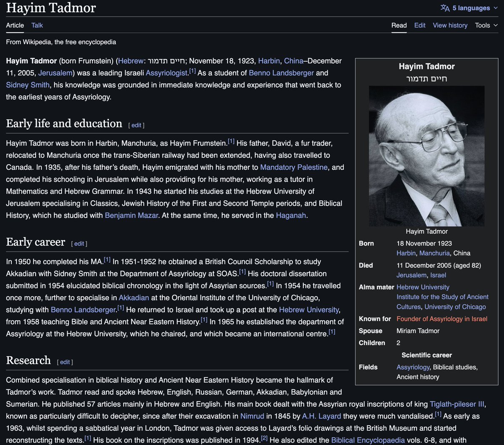The image size is (504, 445).
Task: Open the Mandatory Palestine link
Action: 294,167
